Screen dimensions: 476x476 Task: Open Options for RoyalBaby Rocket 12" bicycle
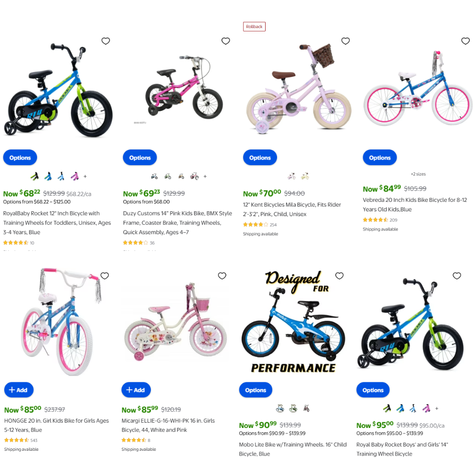[20, 158]
